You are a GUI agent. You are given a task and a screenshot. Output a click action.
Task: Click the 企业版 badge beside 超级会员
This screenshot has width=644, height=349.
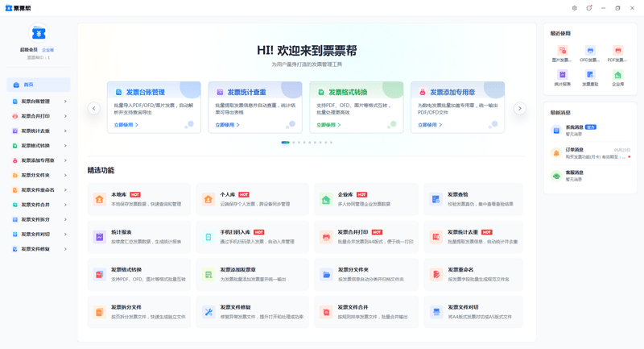pos(48,50)
